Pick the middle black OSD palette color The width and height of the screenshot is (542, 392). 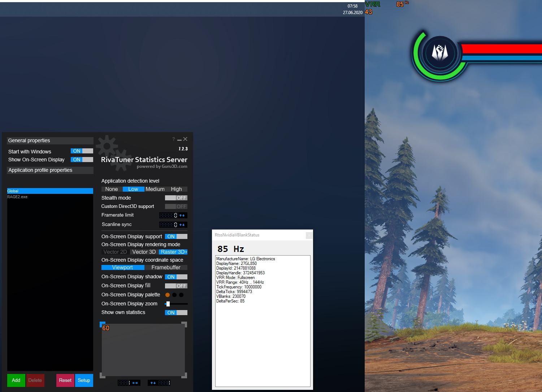point(174,295)
